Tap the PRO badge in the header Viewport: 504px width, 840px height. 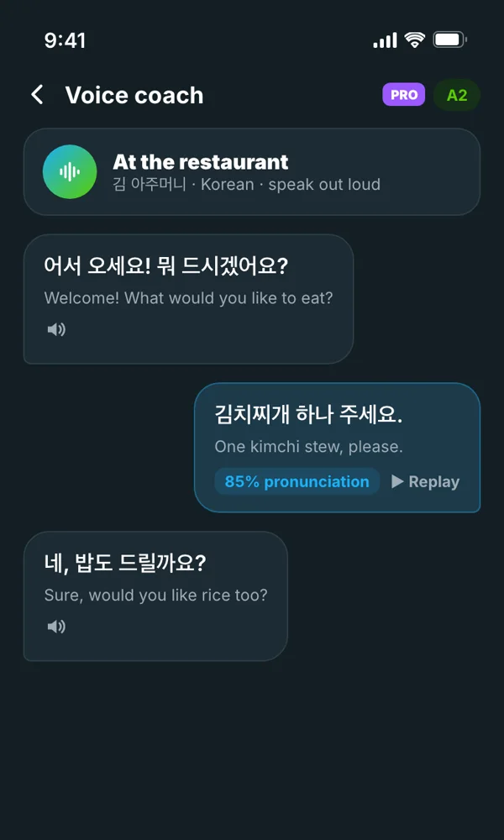tap(404, 95)
